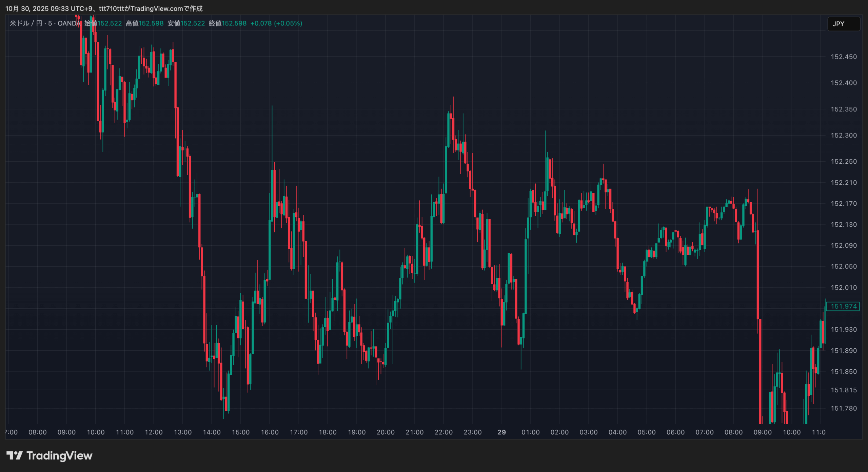
Task: Click the 152.210 price axis label
Action: (843, 183)
